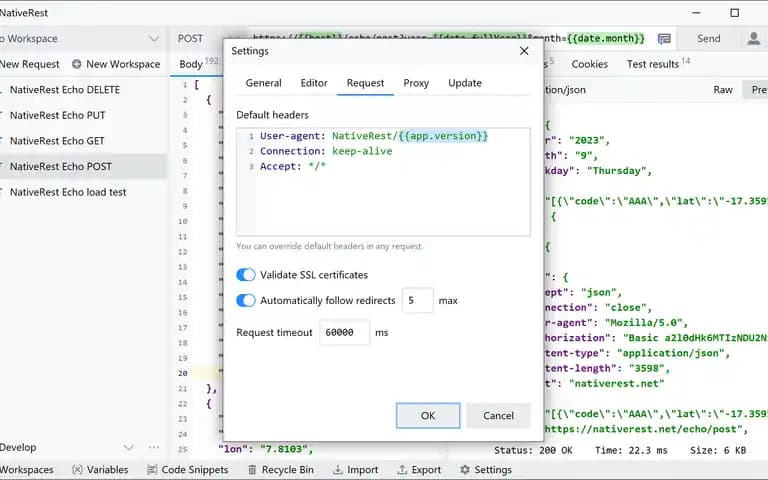768x480 pixels.
Task: Select NativeRest Echo POST request
Action: [x=61, y=167]
